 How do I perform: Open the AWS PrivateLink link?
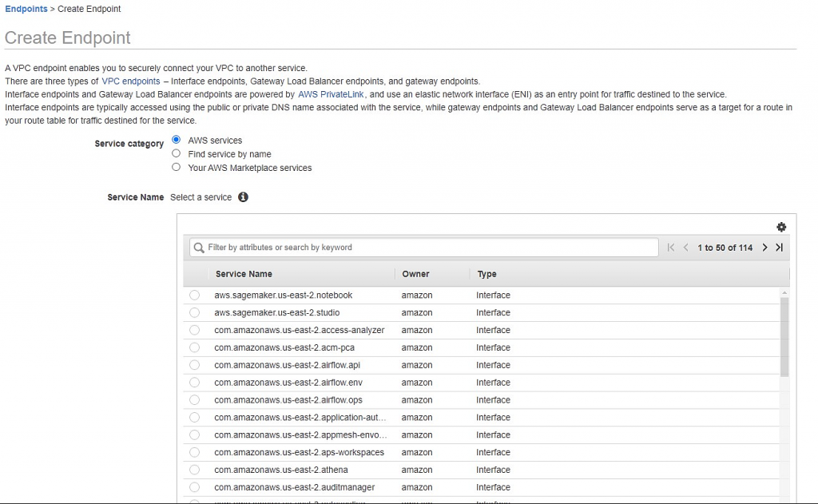click(x=331, y=94)
